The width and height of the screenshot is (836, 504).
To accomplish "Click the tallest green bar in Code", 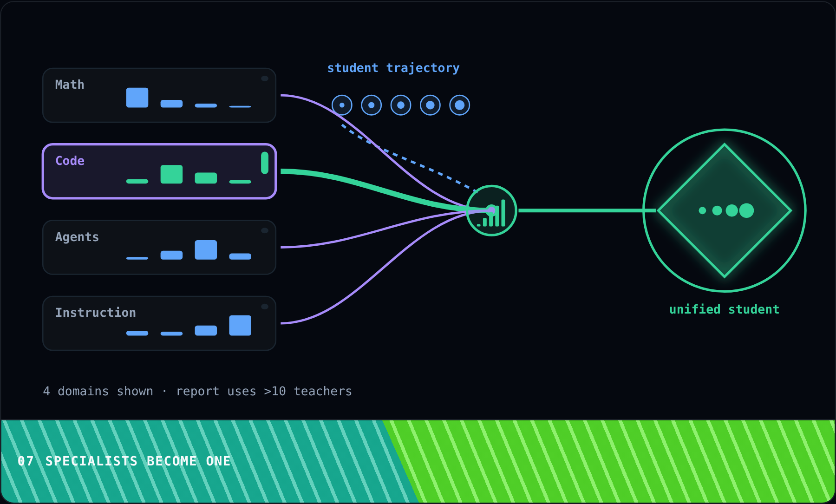I will click(171, 174).
